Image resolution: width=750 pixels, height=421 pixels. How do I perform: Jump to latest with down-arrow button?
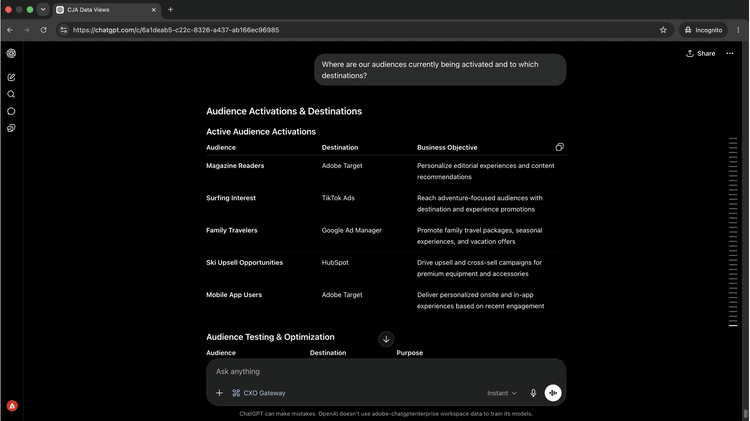[x=386, y=339]
